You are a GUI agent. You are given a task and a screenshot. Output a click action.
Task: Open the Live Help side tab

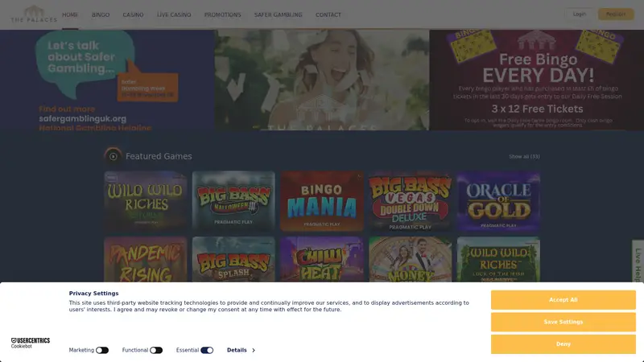(638, 262)
